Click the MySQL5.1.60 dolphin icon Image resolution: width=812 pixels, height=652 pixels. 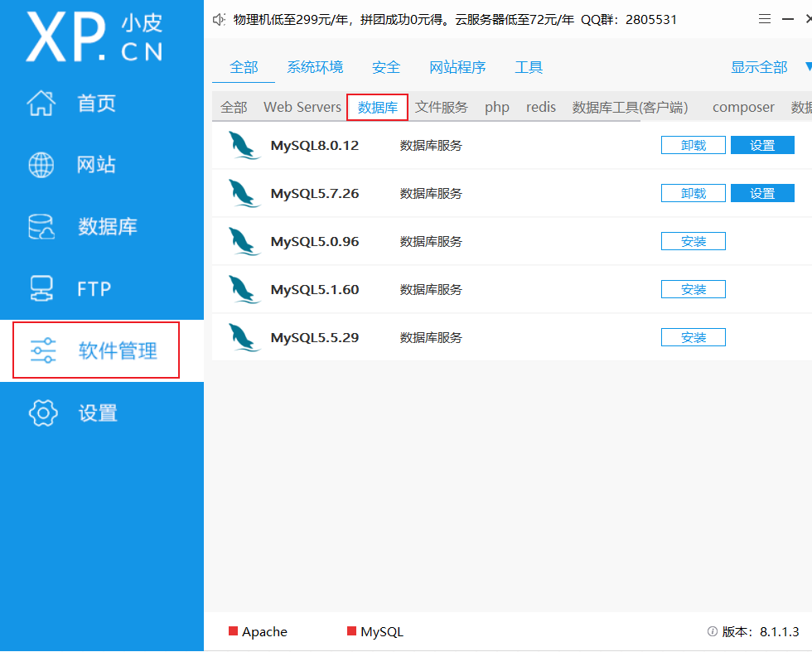pos(244,289)
